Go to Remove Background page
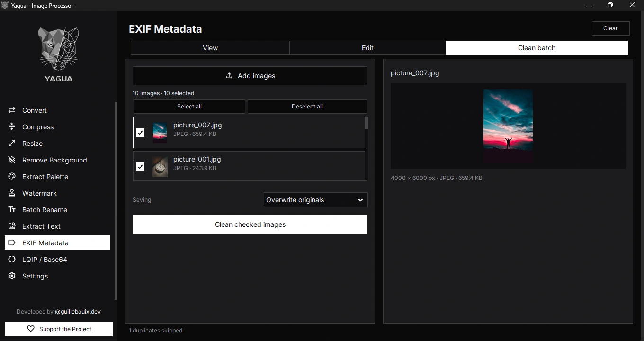Screen dimensions: 644x341 coord(57,160)
